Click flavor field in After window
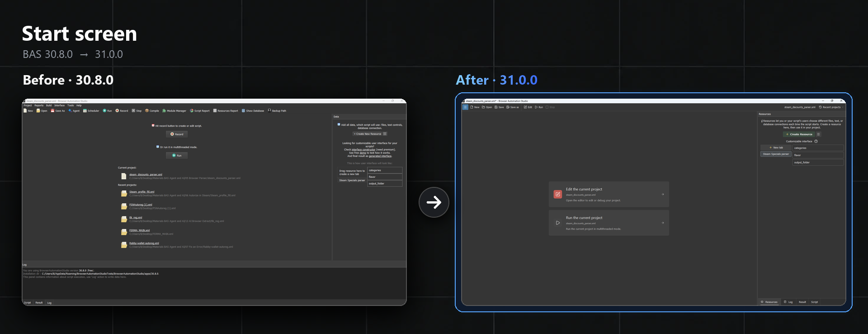 (818, 155)
